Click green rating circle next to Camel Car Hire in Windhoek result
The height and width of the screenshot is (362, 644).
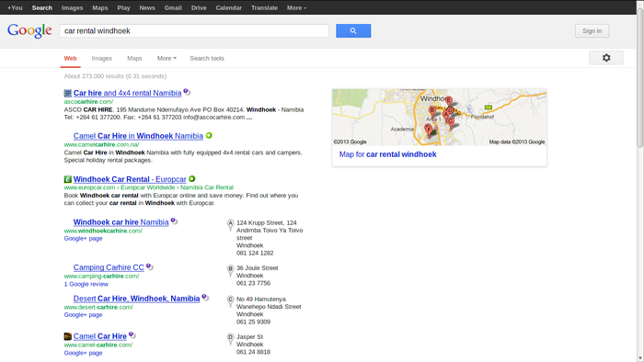click(209, 135)
